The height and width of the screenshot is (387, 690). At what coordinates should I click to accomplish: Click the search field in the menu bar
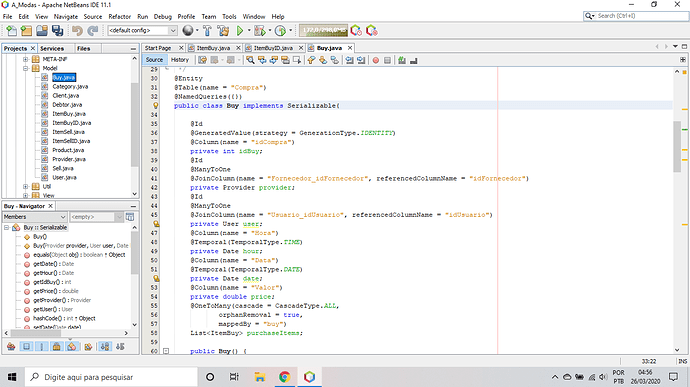click(635, 16)
